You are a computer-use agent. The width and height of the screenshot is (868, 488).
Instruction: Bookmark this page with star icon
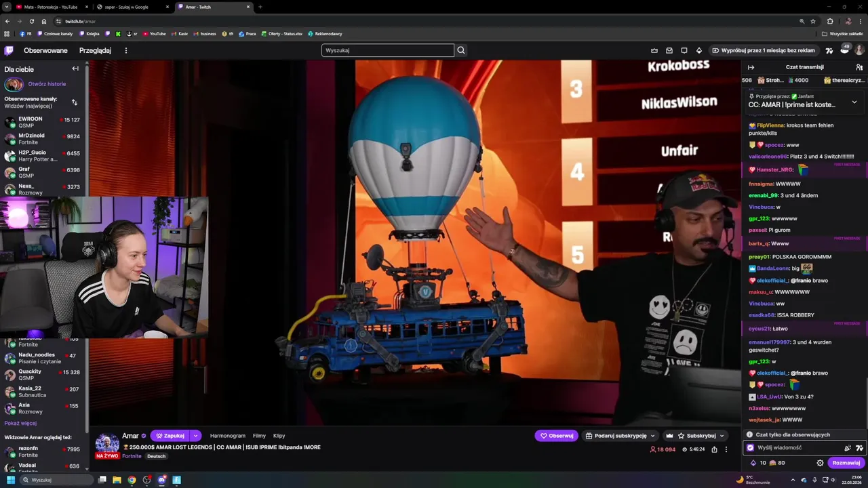pyautogui.click(x=812, y=21)
